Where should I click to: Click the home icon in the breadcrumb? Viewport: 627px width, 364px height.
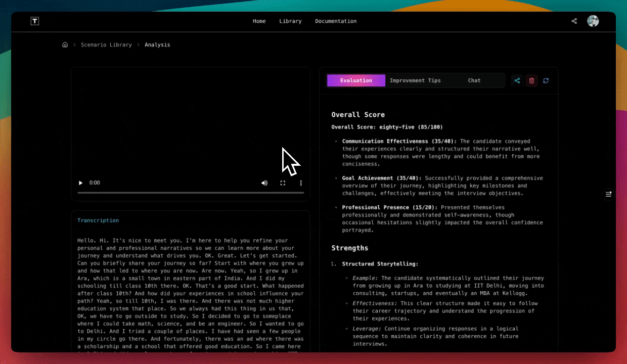(x=65, y=45)
